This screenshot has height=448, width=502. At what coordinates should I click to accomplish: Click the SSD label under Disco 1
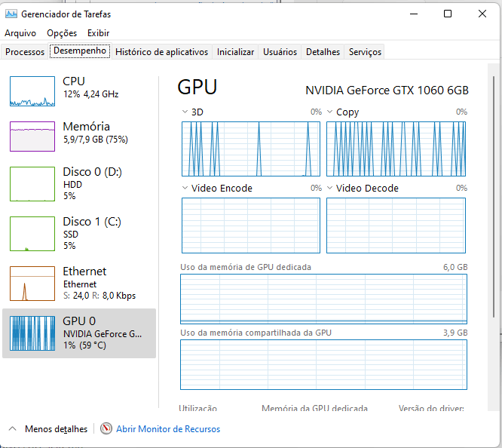point(71,235)
